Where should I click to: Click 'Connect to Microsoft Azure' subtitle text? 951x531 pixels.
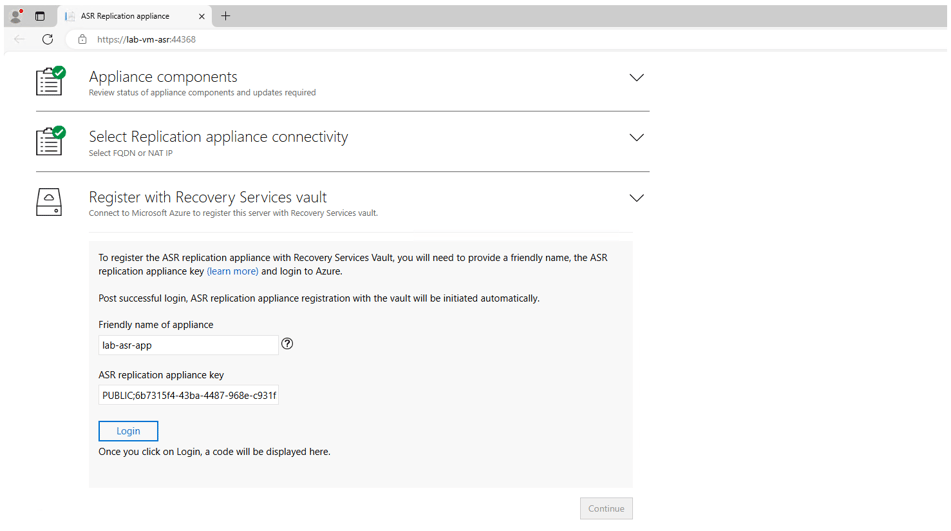point(233,213)
